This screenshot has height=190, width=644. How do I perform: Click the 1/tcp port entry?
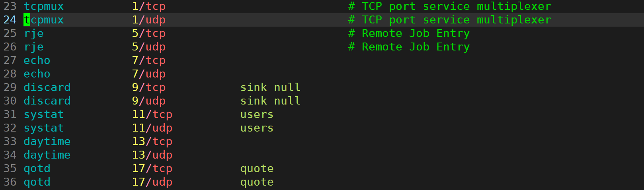[x=149, y=6]
